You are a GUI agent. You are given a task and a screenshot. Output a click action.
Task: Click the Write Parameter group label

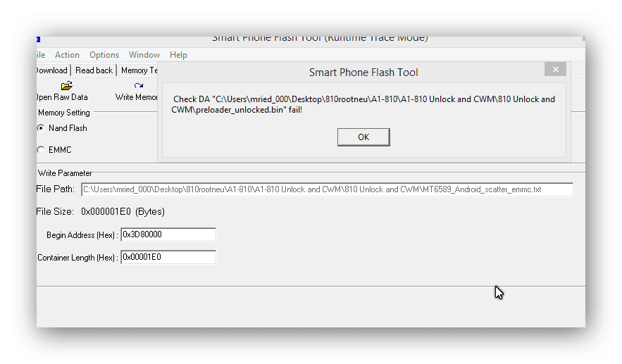[x=65, y=173]
